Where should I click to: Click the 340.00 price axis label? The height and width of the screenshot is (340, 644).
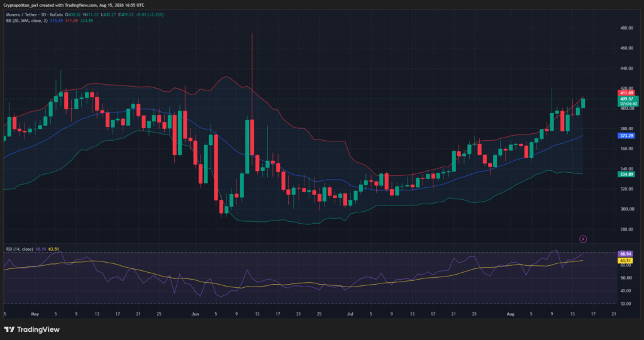click(627, 169)
